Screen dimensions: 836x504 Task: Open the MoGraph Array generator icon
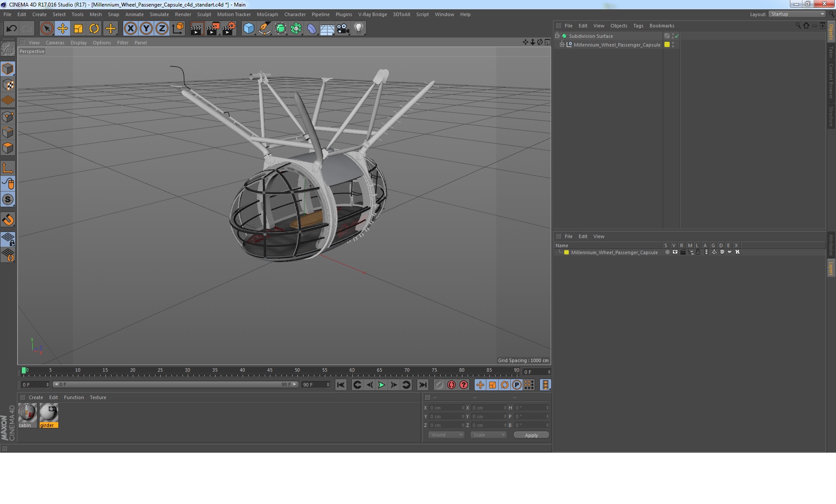click(296, 29)
